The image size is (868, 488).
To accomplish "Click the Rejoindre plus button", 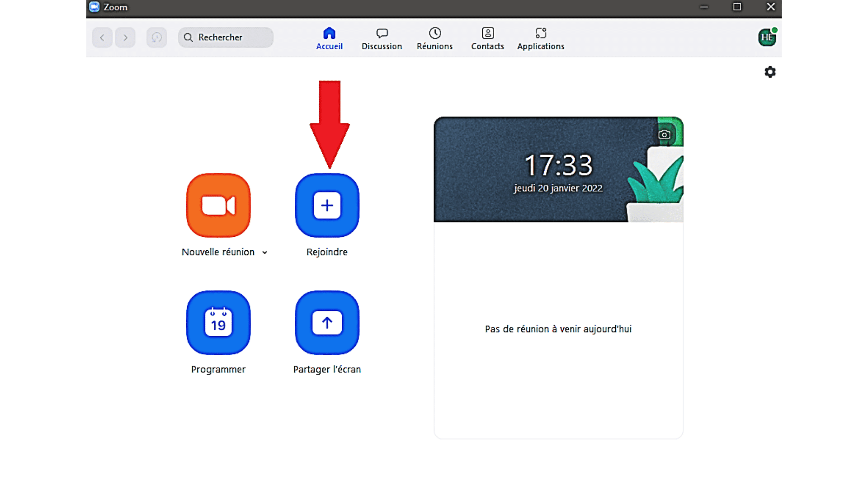I will (x=327, y=206).
